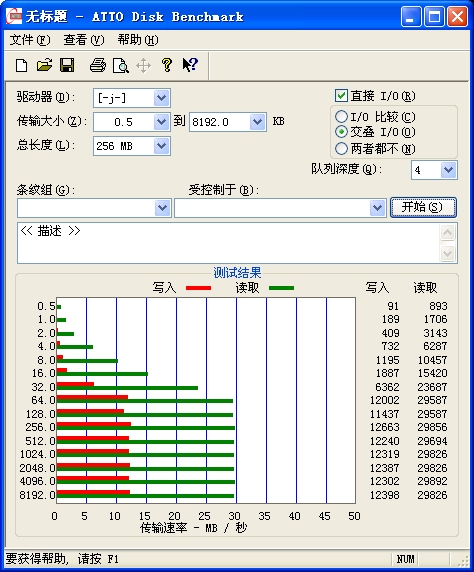This screenshot has width=474, height=572.
Task: Open the transfer size 0.5 dropdown
Action: coord(161,122)
